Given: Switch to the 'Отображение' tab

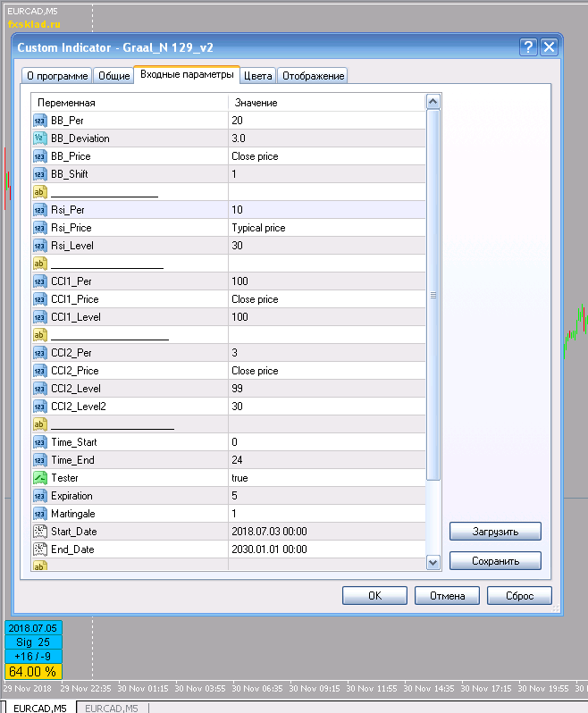Looking at the screenshot, I should click(313, 76).
